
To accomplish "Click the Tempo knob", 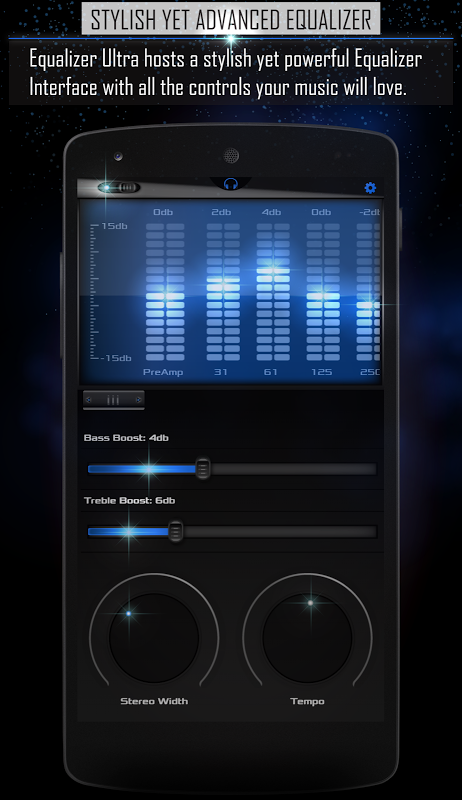I will [x=307, y=637].
